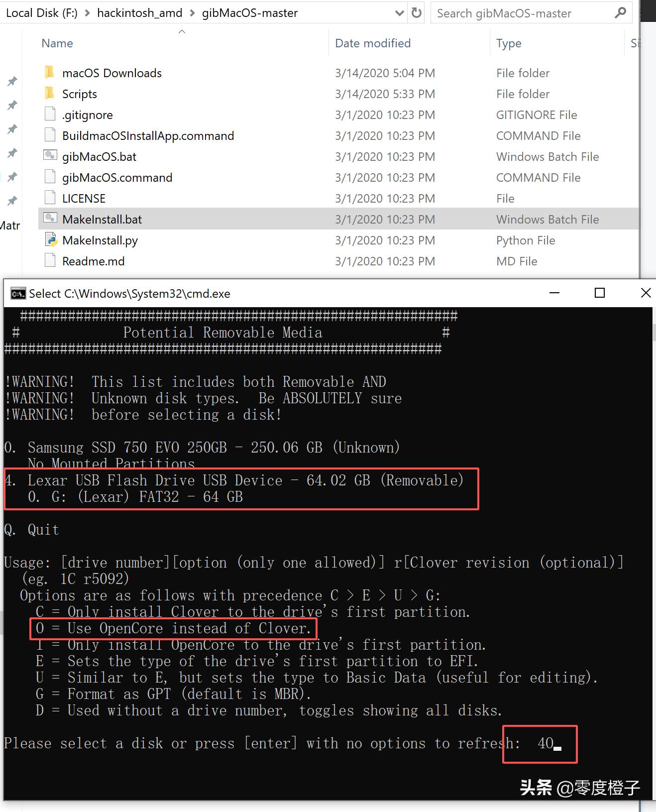Select the LICENSE file icon

pos(50,198)
